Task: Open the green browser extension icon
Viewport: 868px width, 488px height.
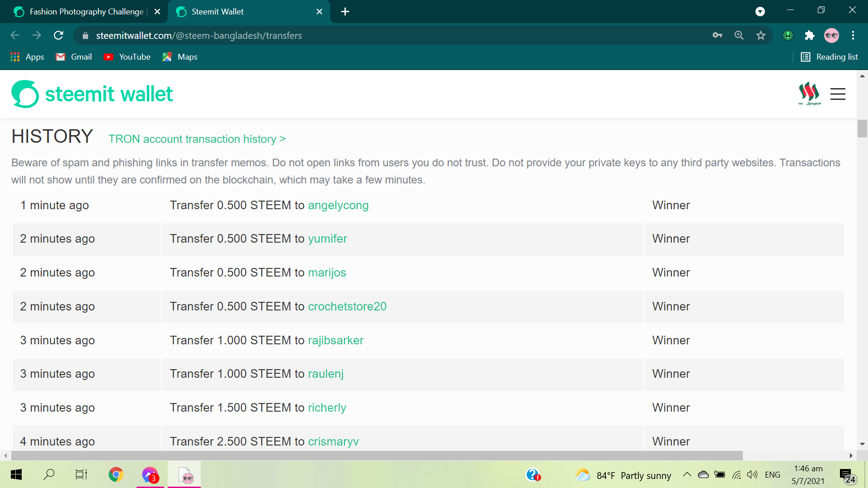Action: point(788,35)
